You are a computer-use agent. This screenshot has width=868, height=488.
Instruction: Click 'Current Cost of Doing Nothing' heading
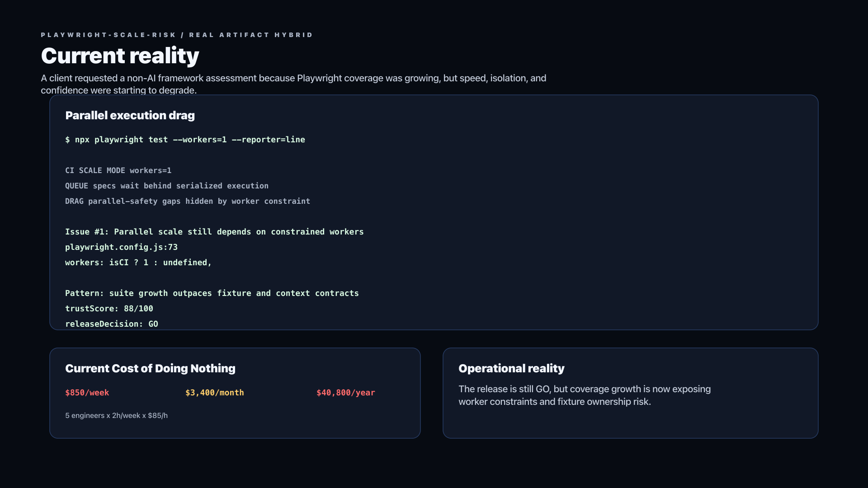point(150,368)
